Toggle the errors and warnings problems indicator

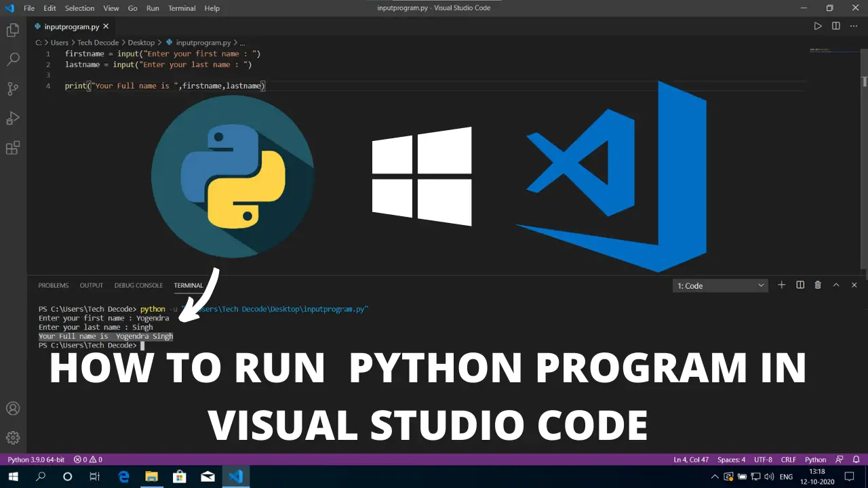point(88,460)
